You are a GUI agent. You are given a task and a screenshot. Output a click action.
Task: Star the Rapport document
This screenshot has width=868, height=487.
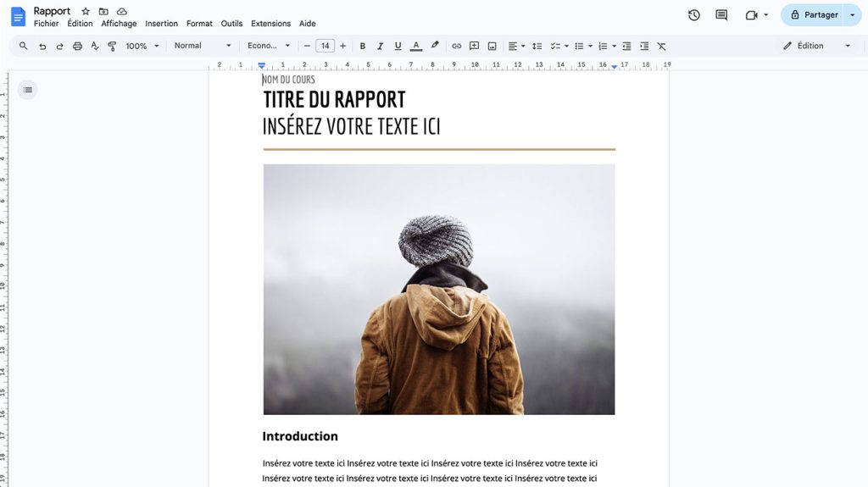click(x=86, y=11)
